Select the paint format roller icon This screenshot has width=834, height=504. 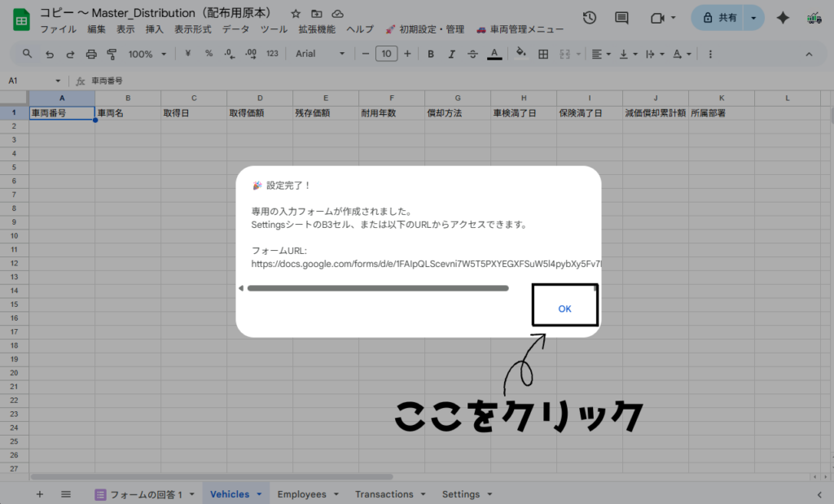click(112, 54)
